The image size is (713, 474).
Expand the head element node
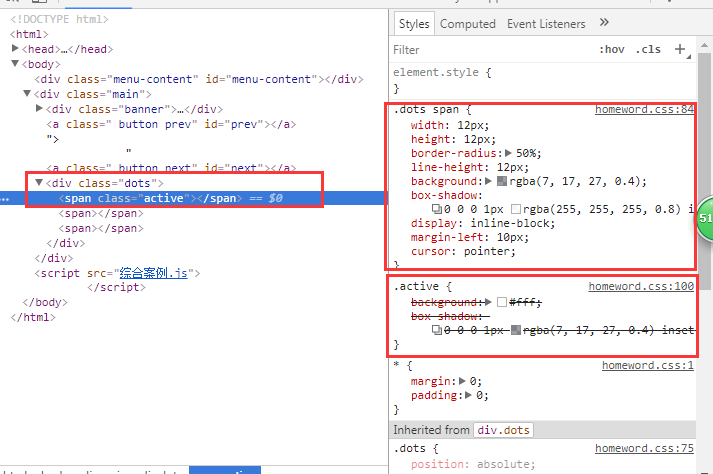click(x=15, y=48)
